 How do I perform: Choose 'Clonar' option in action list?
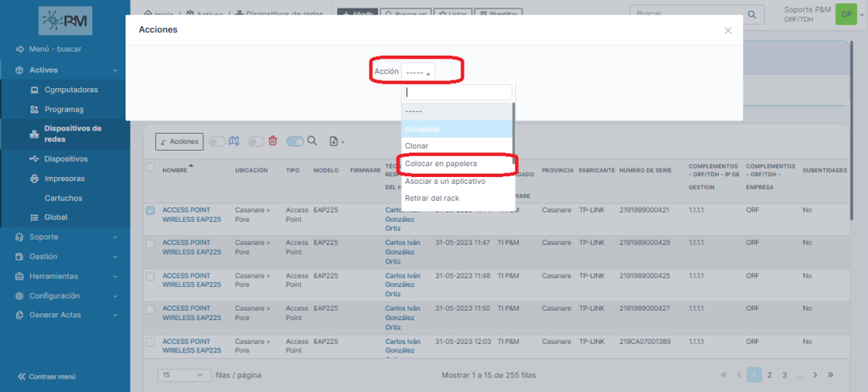pyautogui.click(x=417, y=146)
